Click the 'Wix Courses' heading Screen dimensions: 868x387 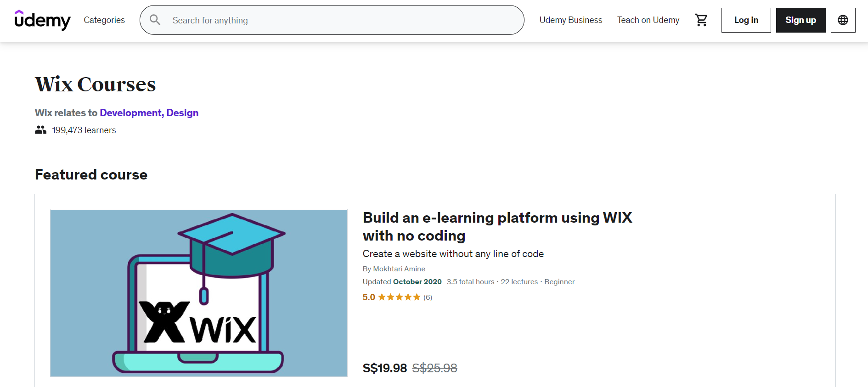click(x=96, y=84)
